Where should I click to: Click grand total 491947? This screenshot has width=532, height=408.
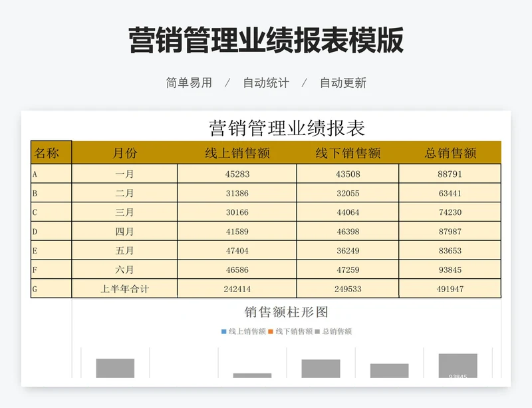click(450, 289)
